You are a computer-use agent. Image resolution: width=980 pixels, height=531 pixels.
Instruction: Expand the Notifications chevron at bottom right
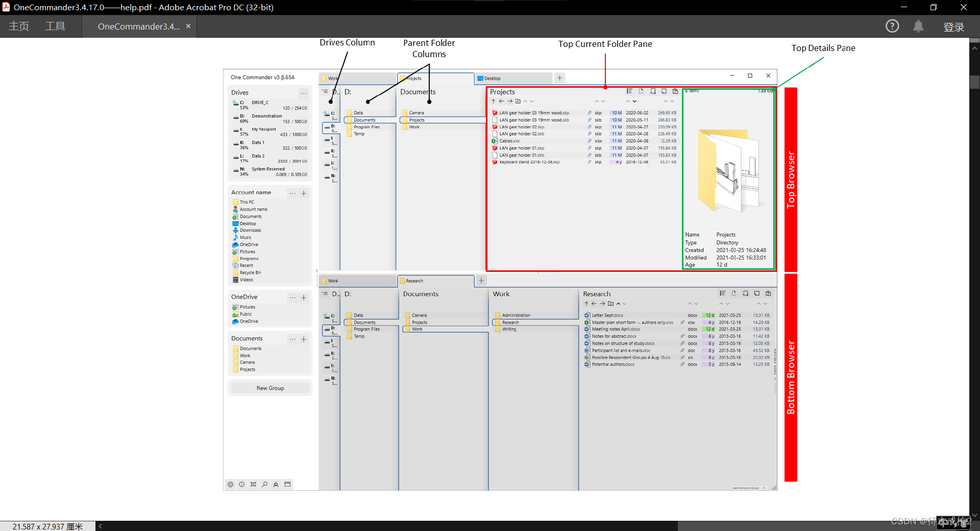click(764, 488)
